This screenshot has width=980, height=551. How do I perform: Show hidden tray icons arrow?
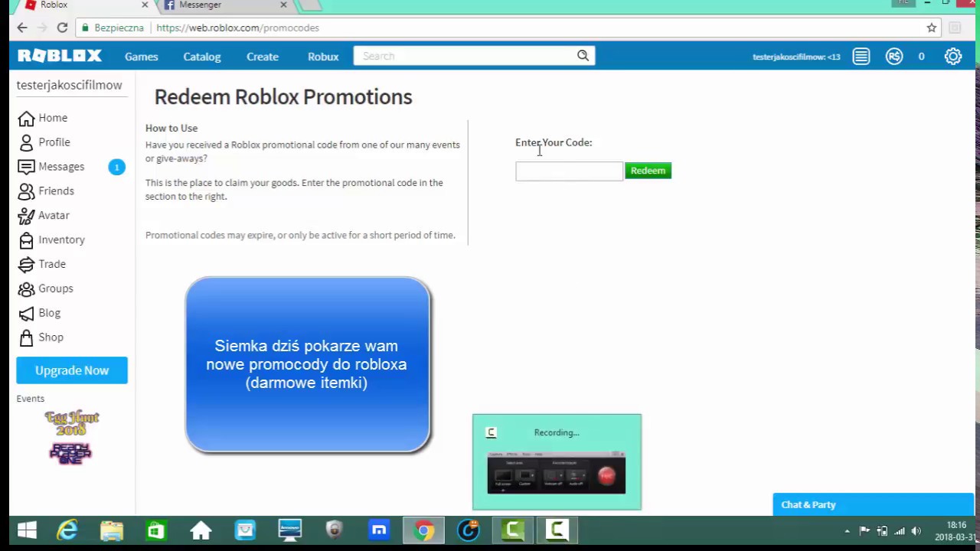click(x=847, y=531)
